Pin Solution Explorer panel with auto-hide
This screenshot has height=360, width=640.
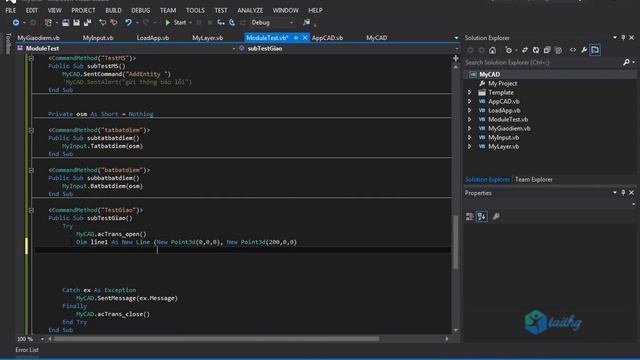[x=623, y=38]
